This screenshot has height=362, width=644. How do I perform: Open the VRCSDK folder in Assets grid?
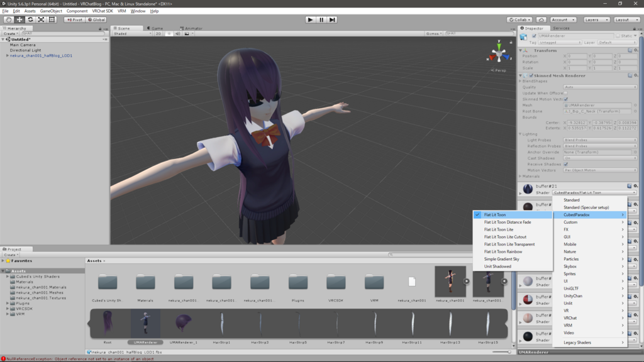coord(336,282)
